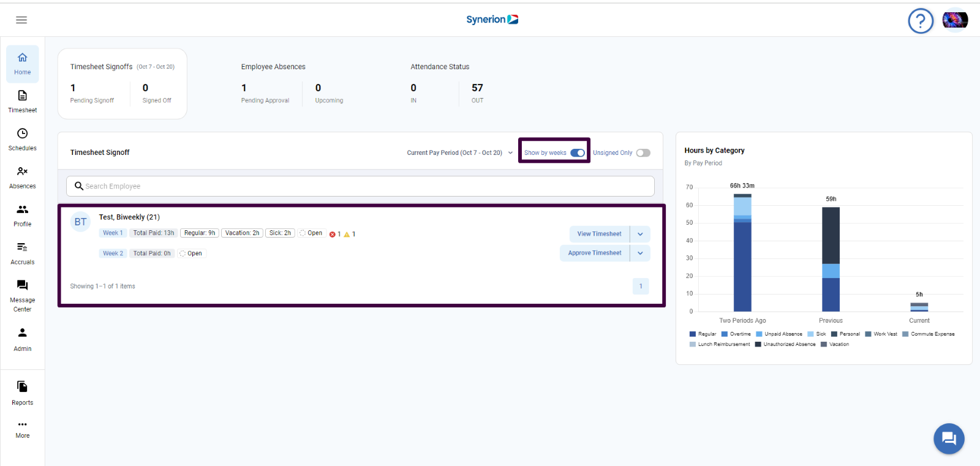980x466 pixels.
Task: Click the BT employee avatar
Action: click(x=81, y=222)
